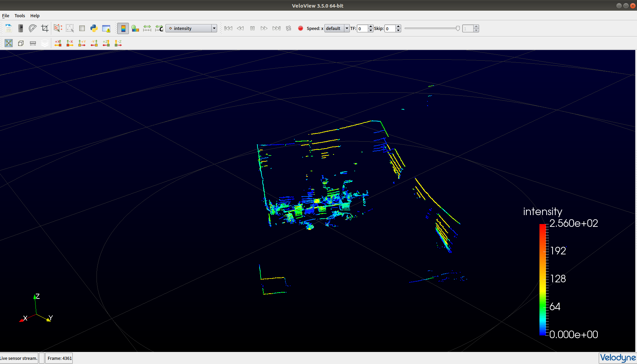The image size is (637, 364).
Task: Toggle the color legend visibility
Action: [x=123, y=28]
